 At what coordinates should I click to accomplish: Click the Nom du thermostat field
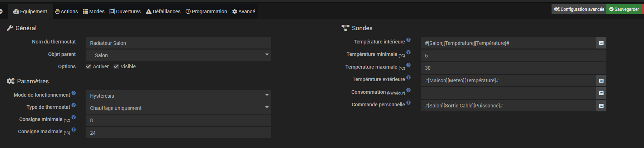click(x=178, y=43)
